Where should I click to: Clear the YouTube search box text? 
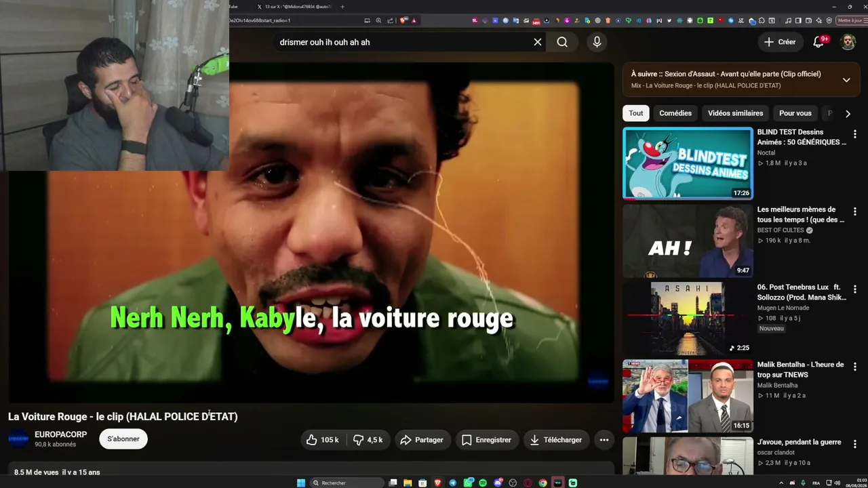pos(538,42)
